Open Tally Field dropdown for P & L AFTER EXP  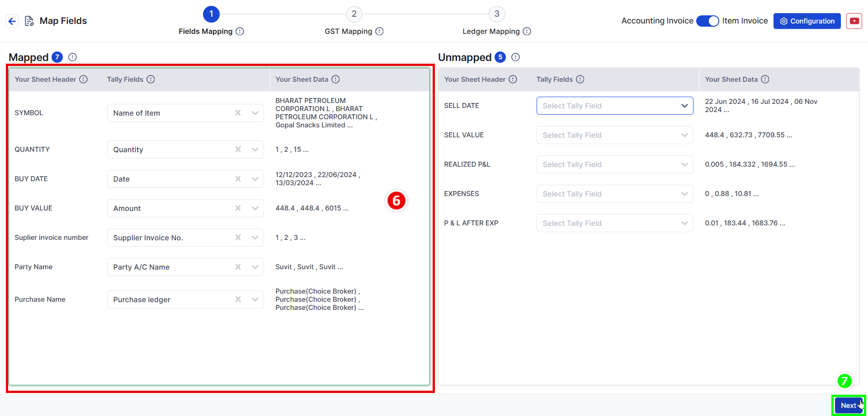coord(615,223)
